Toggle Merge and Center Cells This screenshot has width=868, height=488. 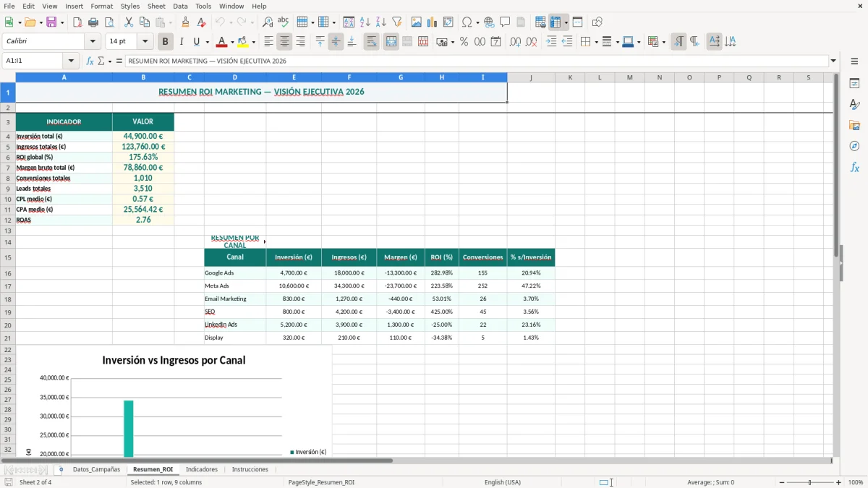(391, 42)
